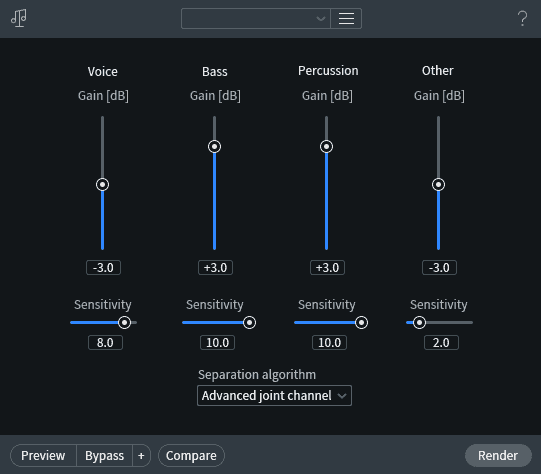Expand the preset selection dropdown

point(256,18)
